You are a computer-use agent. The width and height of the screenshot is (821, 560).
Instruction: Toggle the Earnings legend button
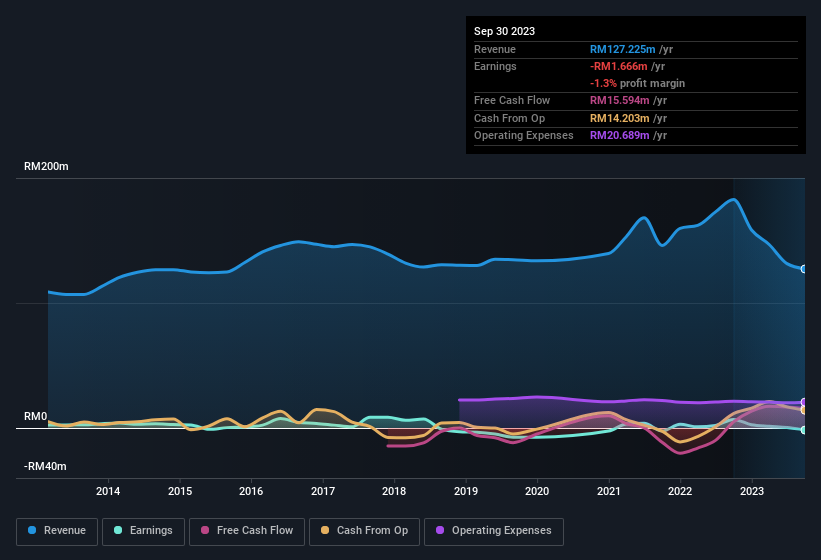(x=143, y=531)
